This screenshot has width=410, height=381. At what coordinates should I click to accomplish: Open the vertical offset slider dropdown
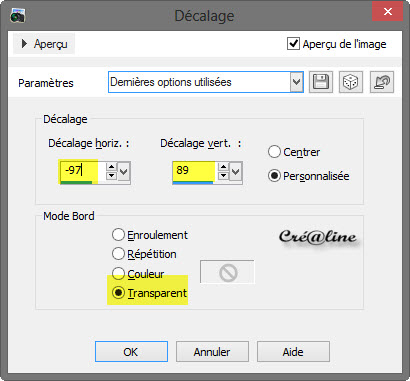[235, 171]
